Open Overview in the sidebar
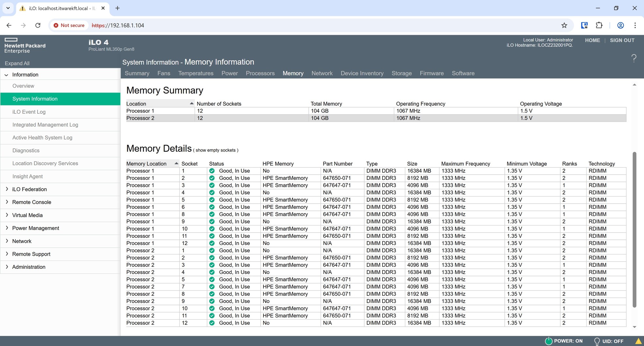 (60, 86)
